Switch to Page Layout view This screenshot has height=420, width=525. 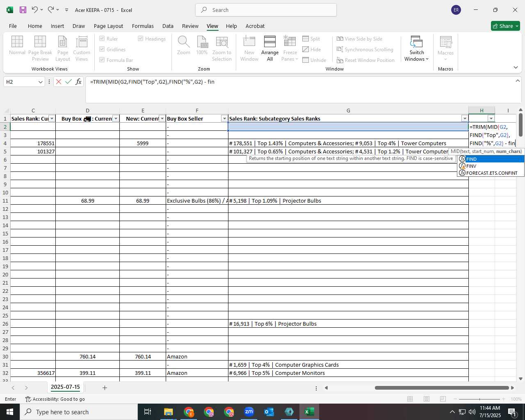[63, 48]
